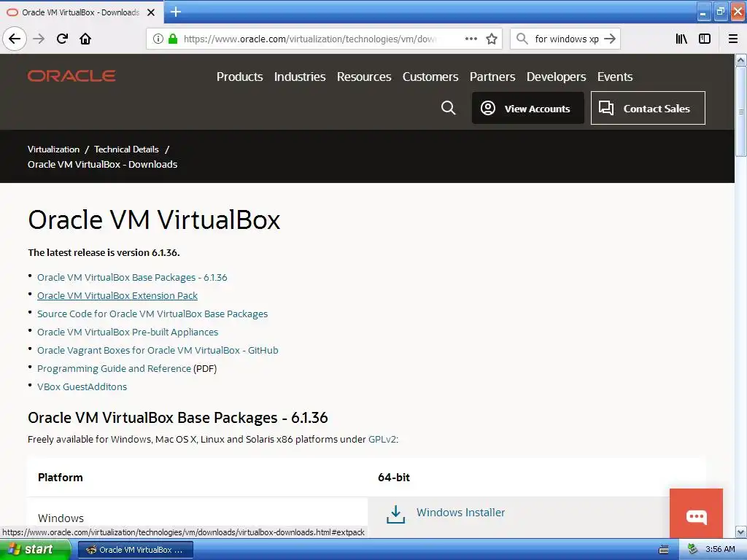Open Source Code for VirtualBox Base Packages link
Image resolution: width=747 pixels, height=560 pixels.
click(x=152, y=314)
